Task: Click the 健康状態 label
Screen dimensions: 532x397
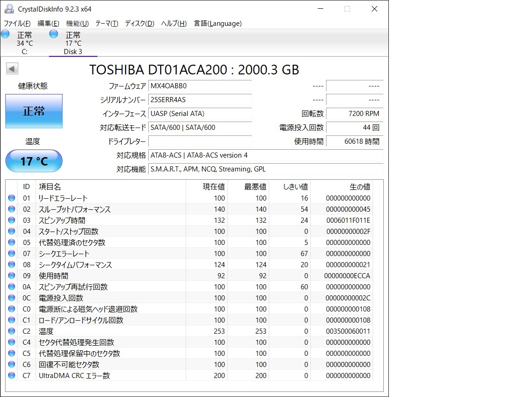Action: [33, 86]
